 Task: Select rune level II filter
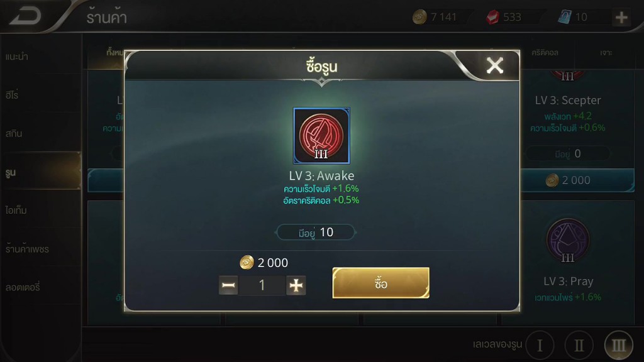click(x=579, y=345)
